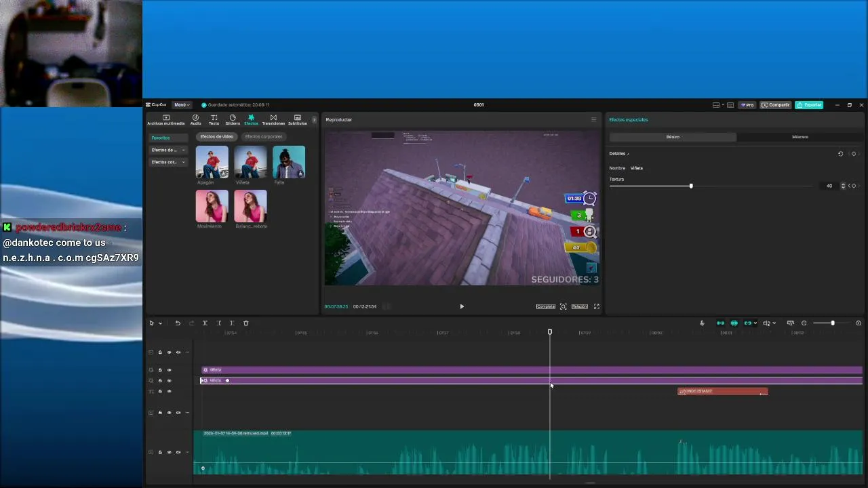The height and width of the screenshot is (488, 868).
Task: Click the Pro upgrade button
Action: pyautogui.click(x=748, y=105)
